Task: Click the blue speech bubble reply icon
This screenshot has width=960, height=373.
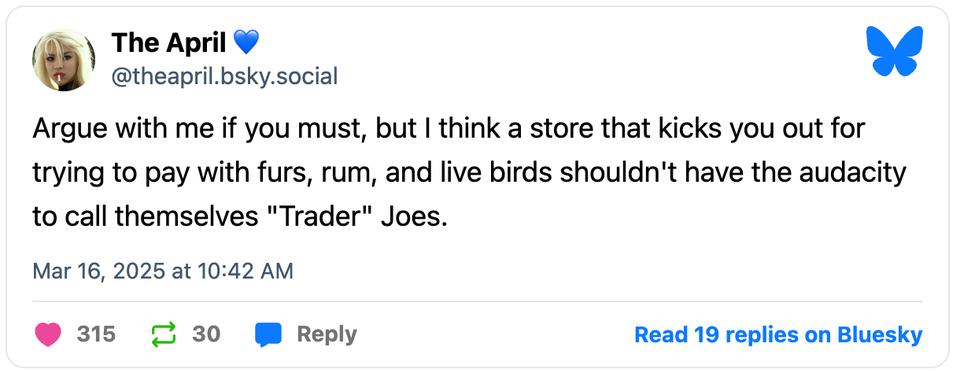Action: click(268, 335)
